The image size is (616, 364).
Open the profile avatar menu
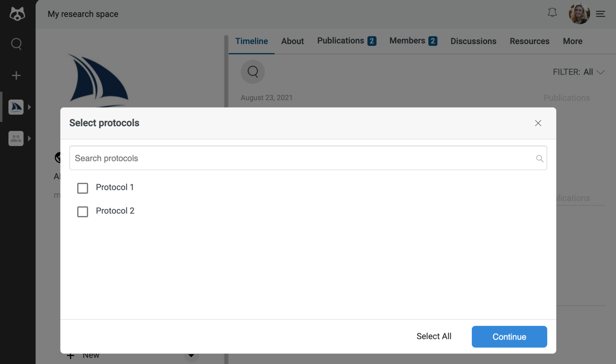(579, 14)
